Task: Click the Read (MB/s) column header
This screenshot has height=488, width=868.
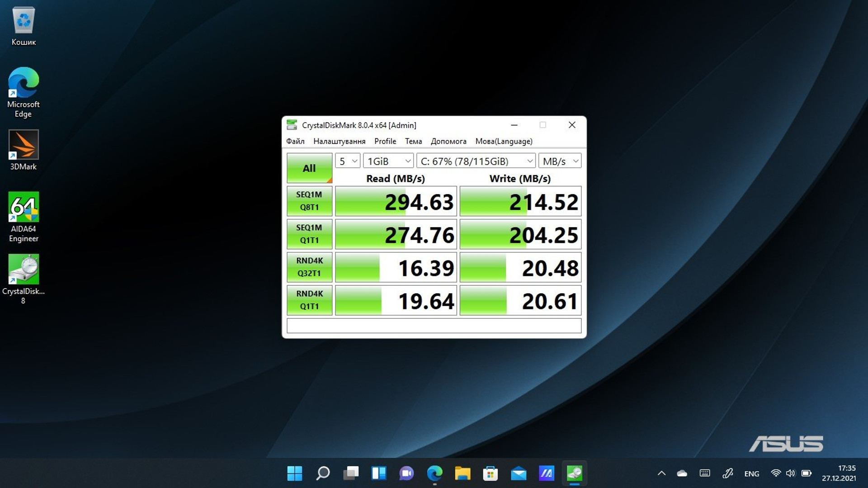Action: pyautogui.click(x=396, y=179)
